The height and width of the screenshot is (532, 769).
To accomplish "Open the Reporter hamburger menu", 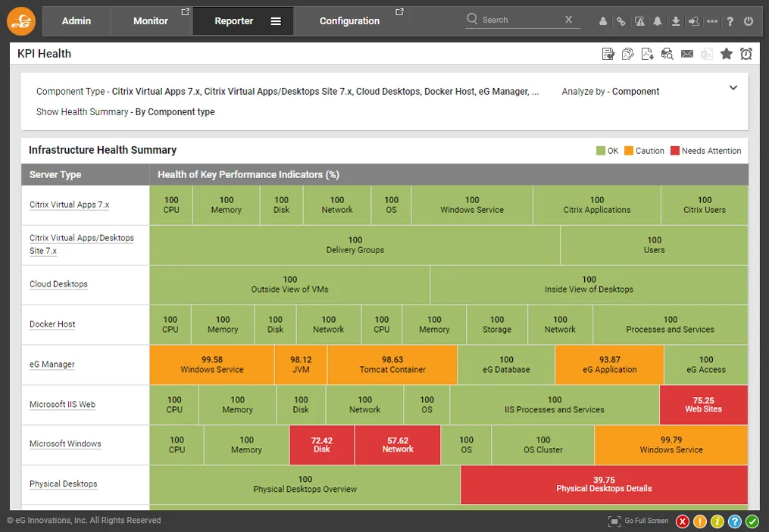I will [276, 21].
